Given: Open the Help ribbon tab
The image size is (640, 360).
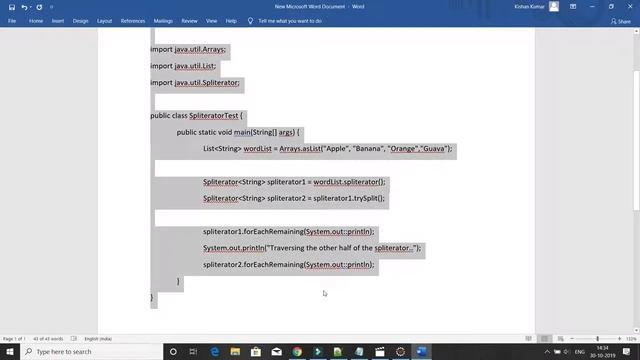Looking at the screenshot, I should coord(231,21).
